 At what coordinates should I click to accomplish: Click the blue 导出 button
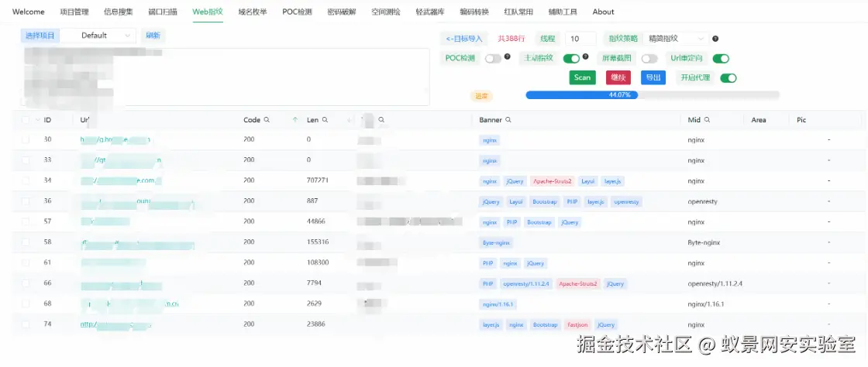tap(653, 77)
